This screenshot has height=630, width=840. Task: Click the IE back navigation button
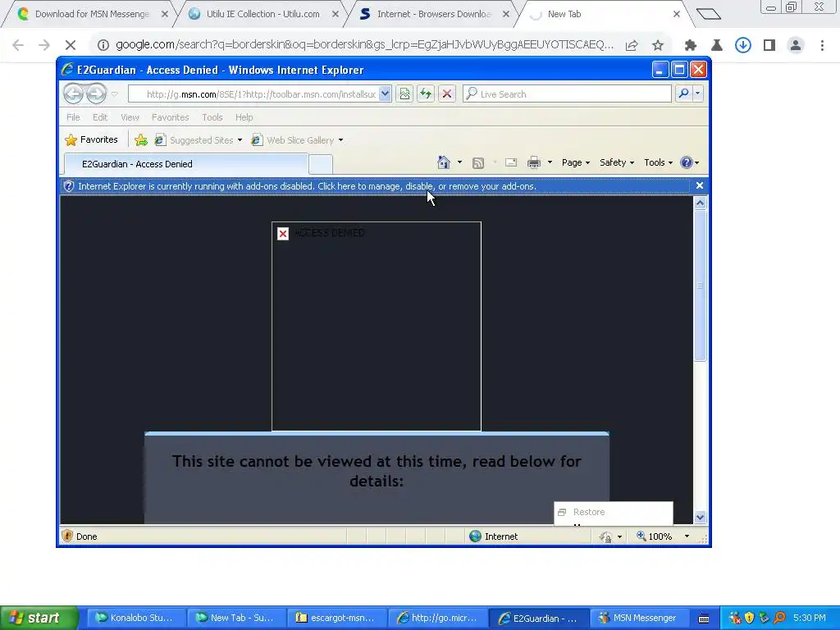tap(73, 94)
